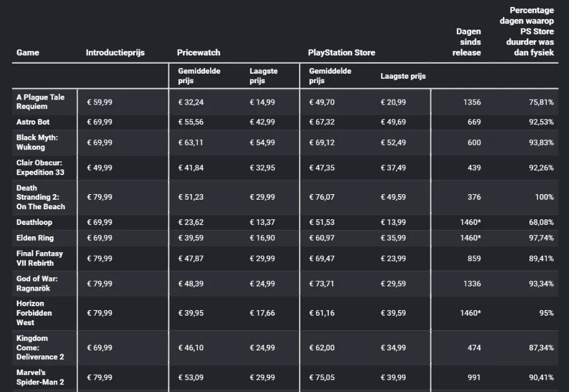
Task: Select Final Fantasy VII Rebirth cell
Action: (x=40, y=258)
